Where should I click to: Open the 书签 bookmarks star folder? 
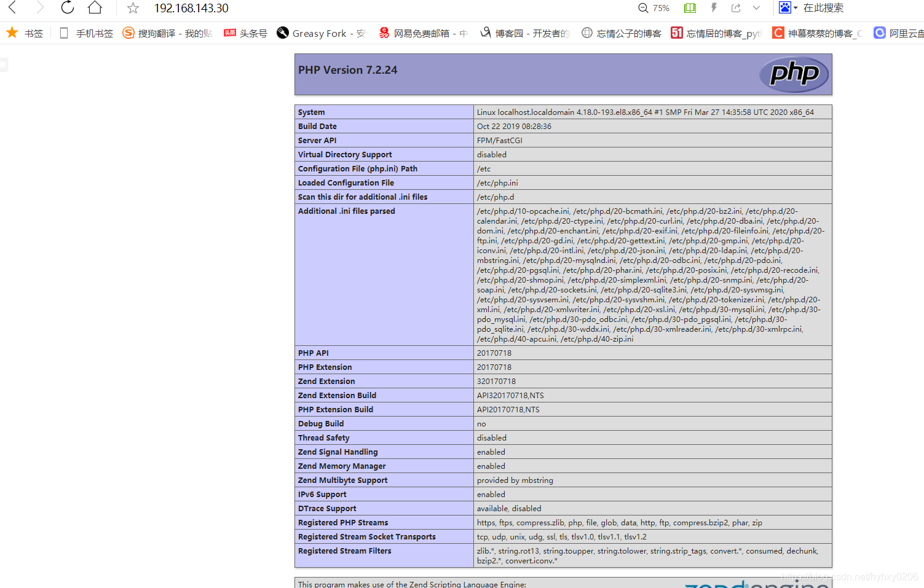click(x=25, y=33)
